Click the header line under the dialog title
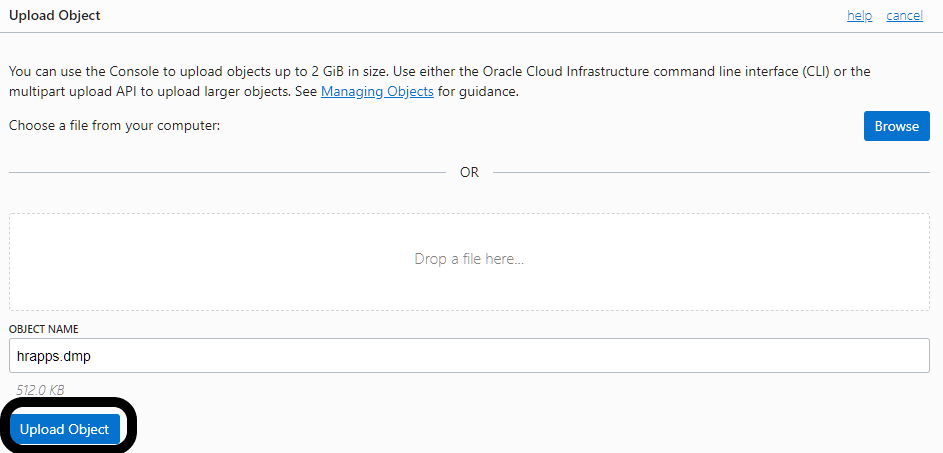The image size is (943, 453). (x=471, y=32)
